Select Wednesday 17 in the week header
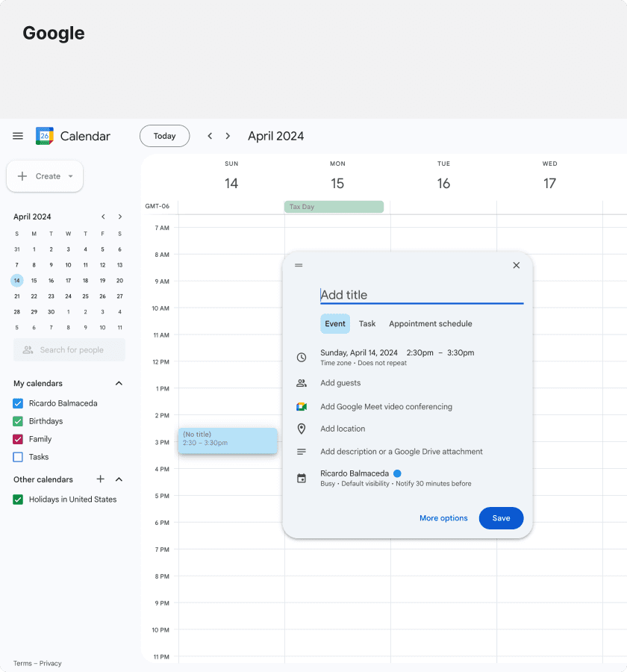 pos(550,184)
